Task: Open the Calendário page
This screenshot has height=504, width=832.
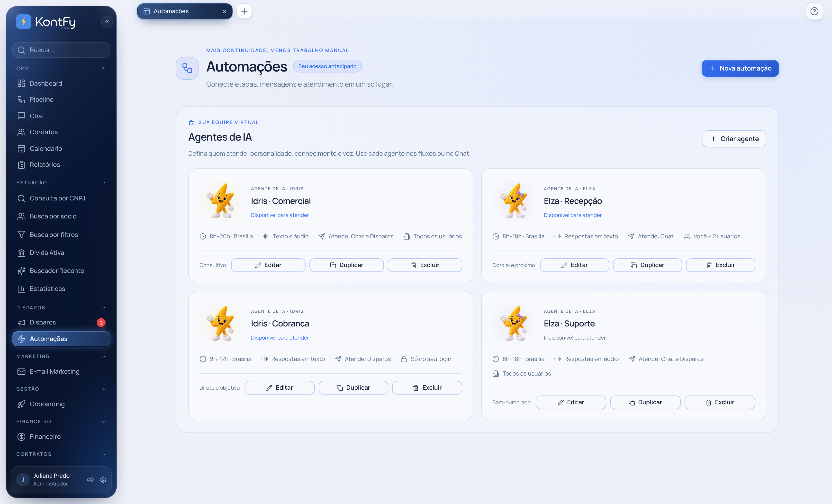Action: pyautogui.click(x=61, y=149)
